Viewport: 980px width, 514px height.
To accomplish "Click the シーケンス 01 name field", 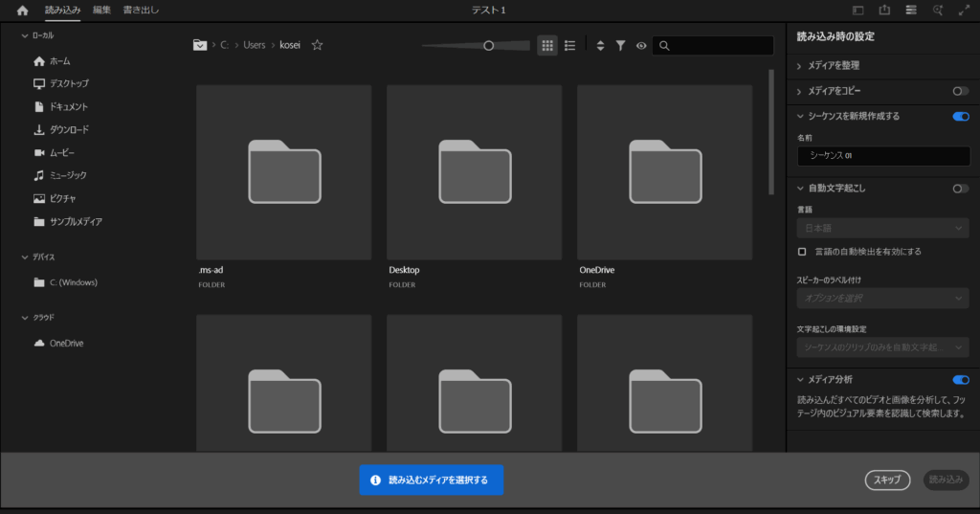I will [x=883, y=156].
